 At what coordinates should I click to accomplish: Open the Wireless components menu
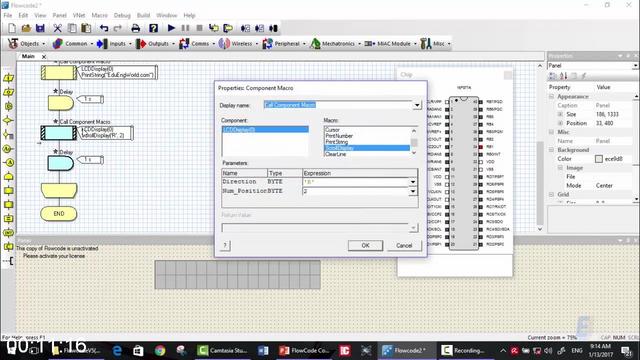238,44
